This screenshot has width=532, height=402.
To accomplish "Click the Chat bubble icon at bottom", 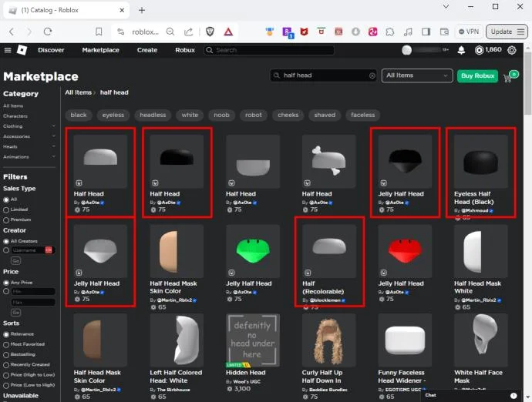I will pyautogui.click(x=513, y=396).
